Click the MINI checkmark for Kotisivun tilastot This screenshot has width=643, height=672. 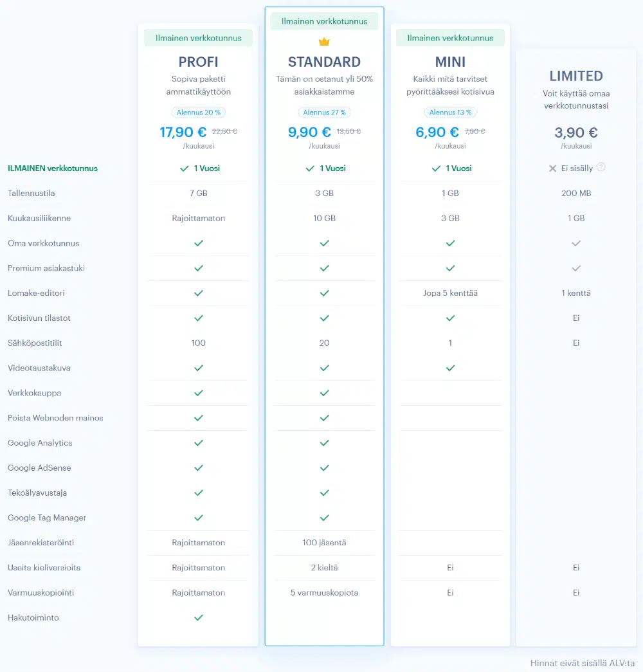tap(450, 318)
